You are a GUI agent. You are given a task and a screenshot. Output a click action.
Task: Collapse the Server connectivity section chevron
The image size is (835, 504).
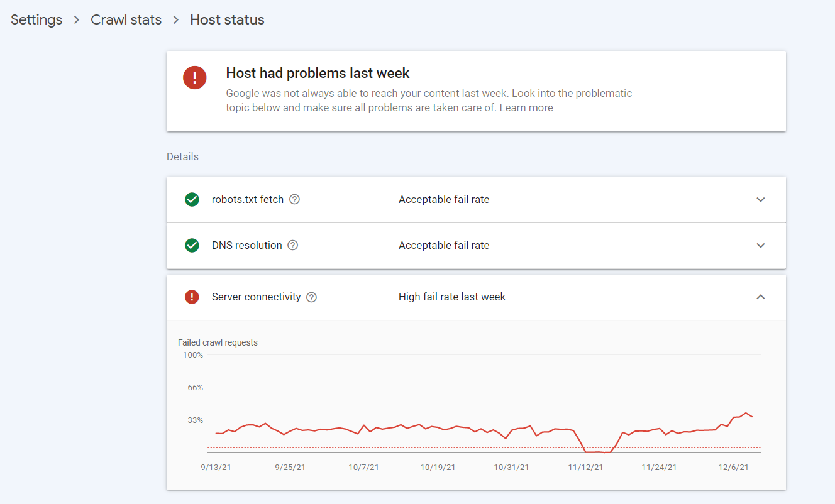(x=761, y=297)
